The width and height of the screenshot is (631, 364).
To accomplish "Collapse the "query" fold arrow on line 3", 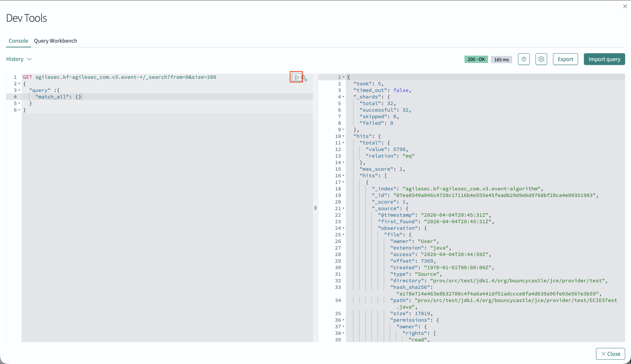I will point(19,90).
